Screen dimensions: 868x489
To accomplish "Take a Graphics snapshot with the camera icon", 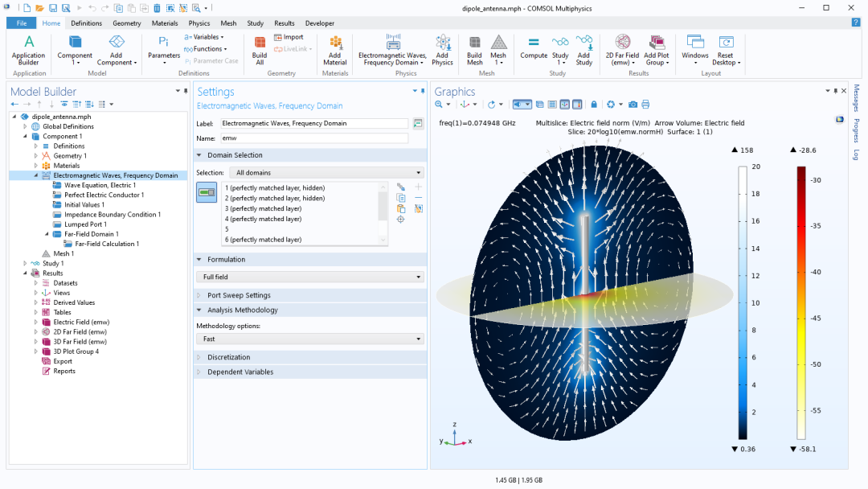I will click(x=633, y=104).
